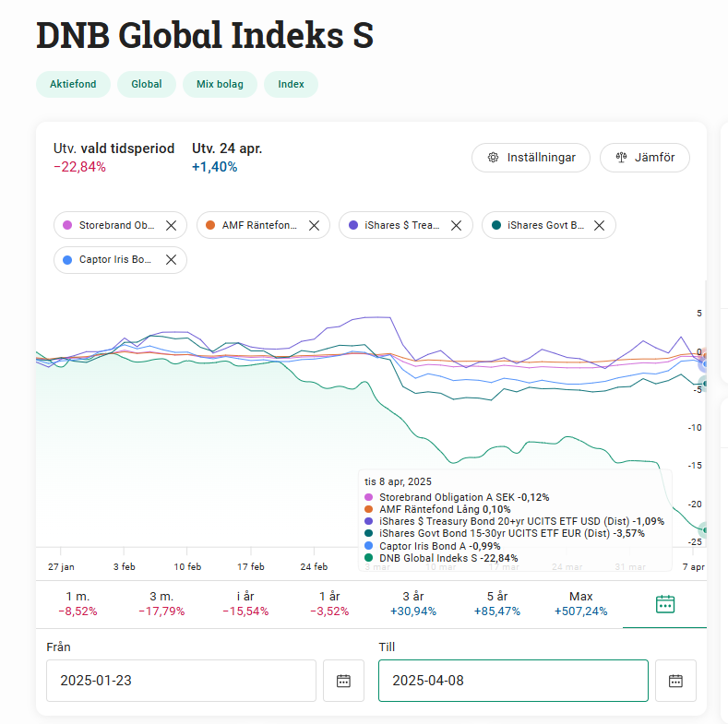Open Inställningar chart settings
The height and width of the screenshot is (724, 728).
tap(531, 158)
